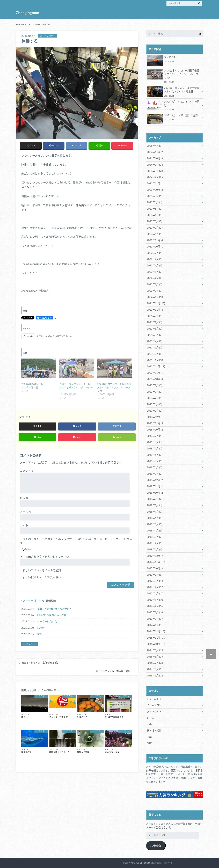
Task: Open the 機材 category row
Action: [x=174, y=743]
